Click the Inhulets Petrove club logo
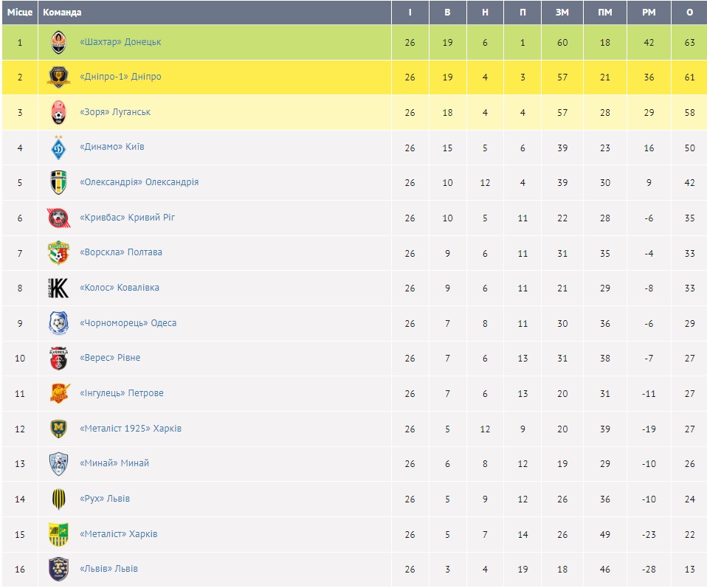 (58, 393)
